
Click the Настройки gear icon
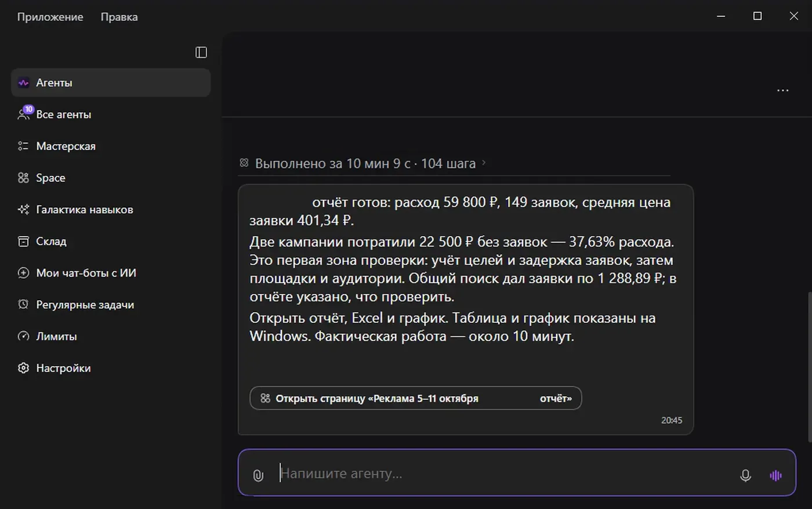click(x=23, y=368)
